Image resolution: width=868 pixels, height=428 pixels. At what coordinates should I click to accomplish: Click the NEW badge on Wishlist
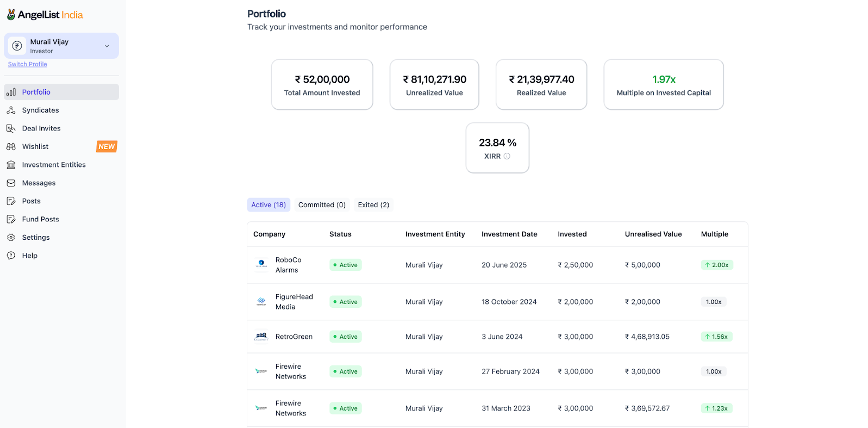click(107, 147)
